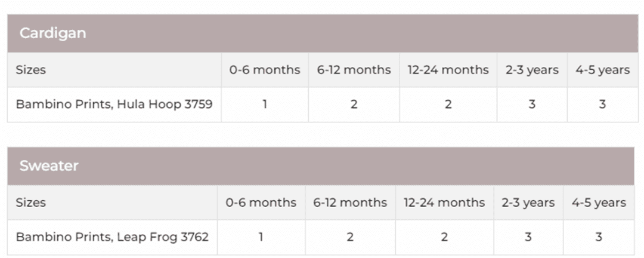Click Hula Hoop quantity for 0-6 months

tap(265, 105)
